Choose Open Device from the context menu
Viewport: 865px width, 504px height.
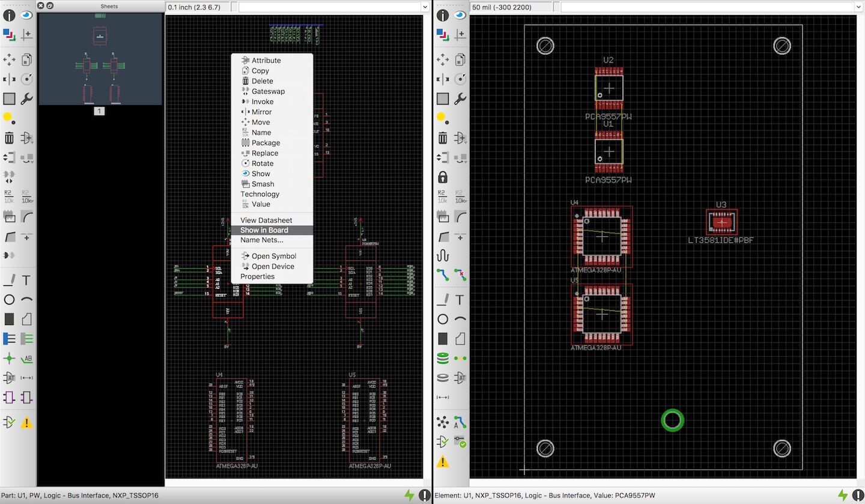point(272,266)
